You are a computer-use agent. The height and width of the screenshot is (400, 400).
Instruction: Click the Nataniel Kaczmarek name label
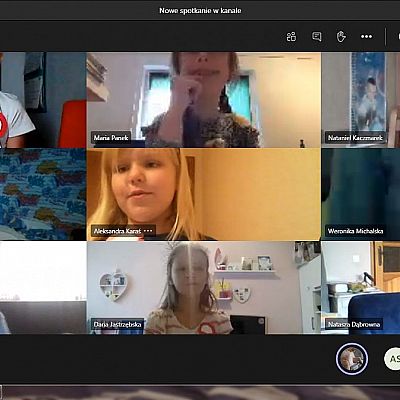pos(355,137)
